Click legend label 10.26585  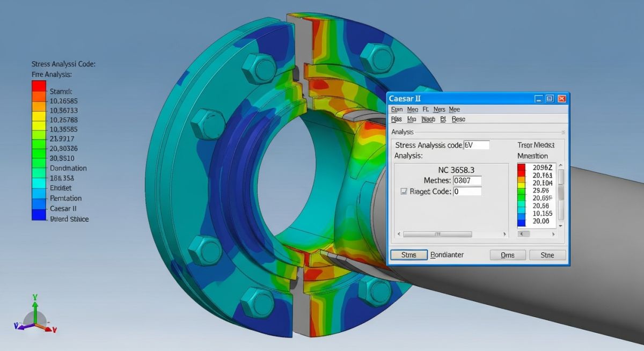point(64,101)
